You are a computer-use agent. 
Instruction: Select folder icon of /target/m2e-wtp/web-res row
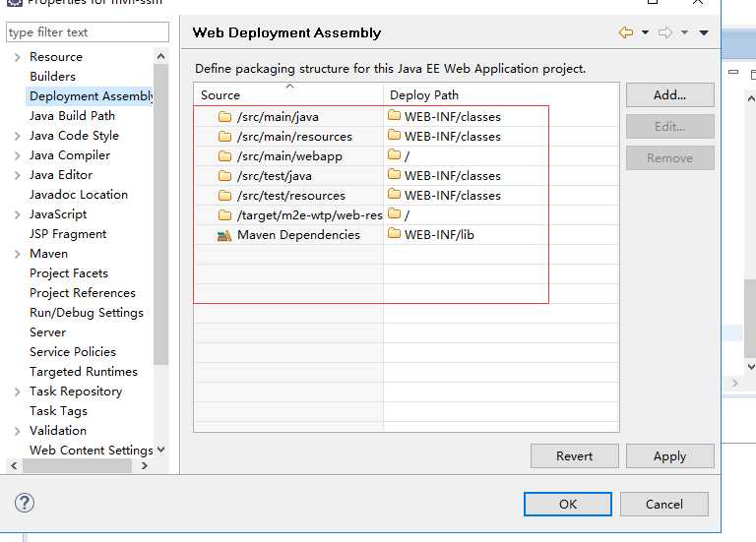pos(224,214)
